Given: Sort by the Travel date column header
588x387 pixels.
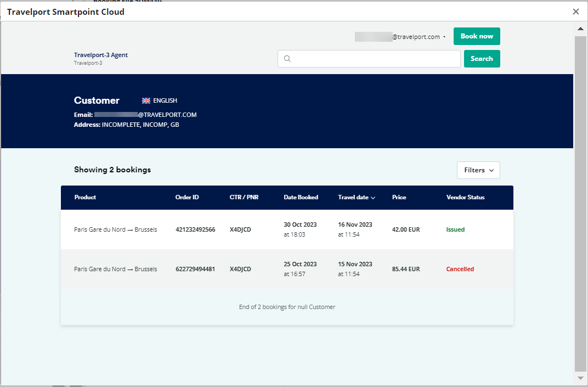Looking at the screenshot, I should click(356, 197).
